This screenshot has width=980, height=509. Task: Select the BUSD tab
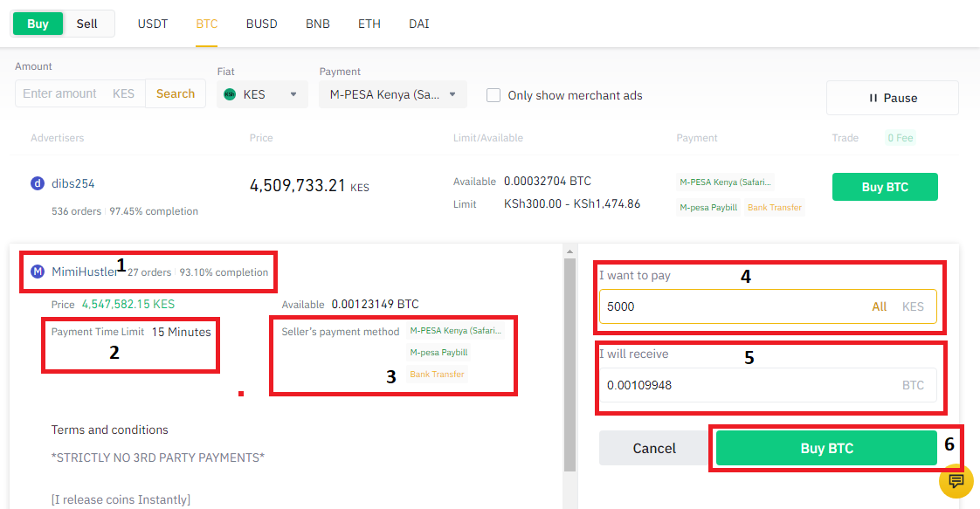(261, 24)
